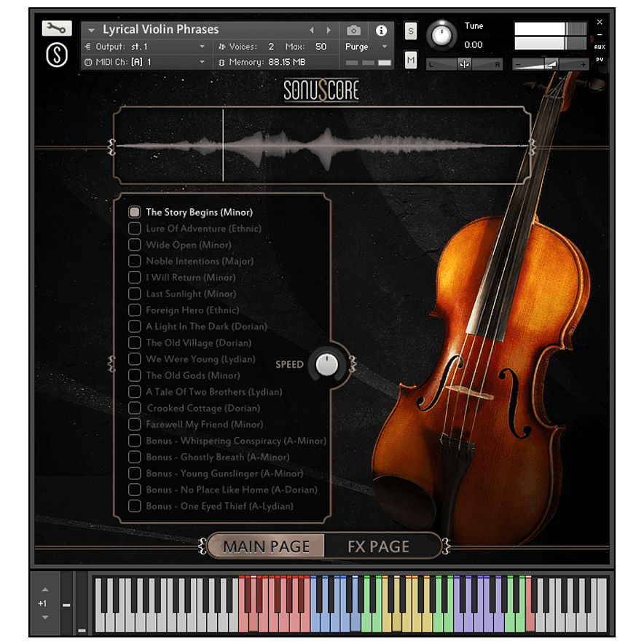Check We Were Young (Lydian)

[134, 359]
